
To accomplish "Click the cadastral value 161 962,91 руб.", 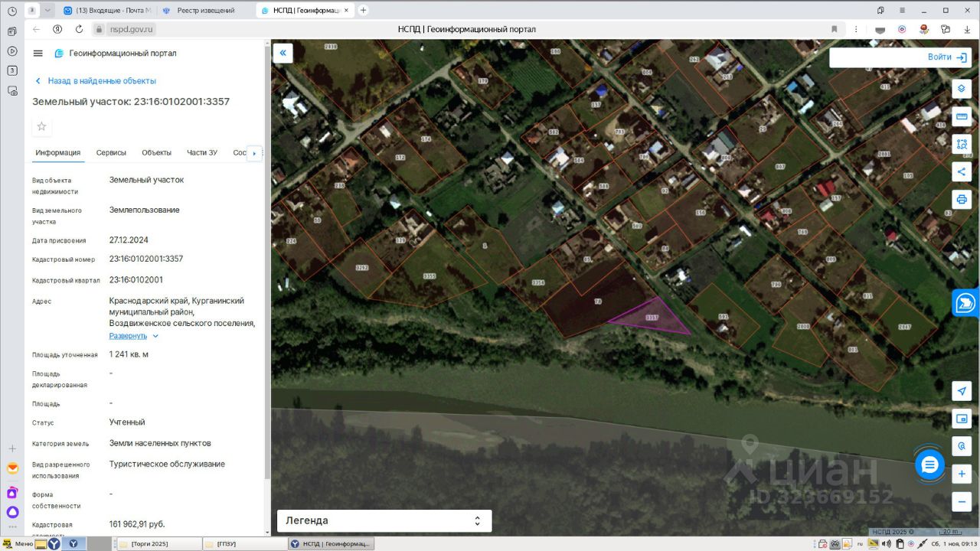I will 137,524.
